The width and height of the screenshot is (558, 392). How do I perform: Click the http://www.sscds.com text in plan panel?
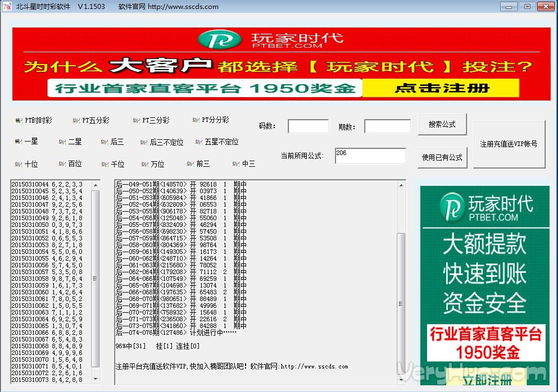(315, 366)
